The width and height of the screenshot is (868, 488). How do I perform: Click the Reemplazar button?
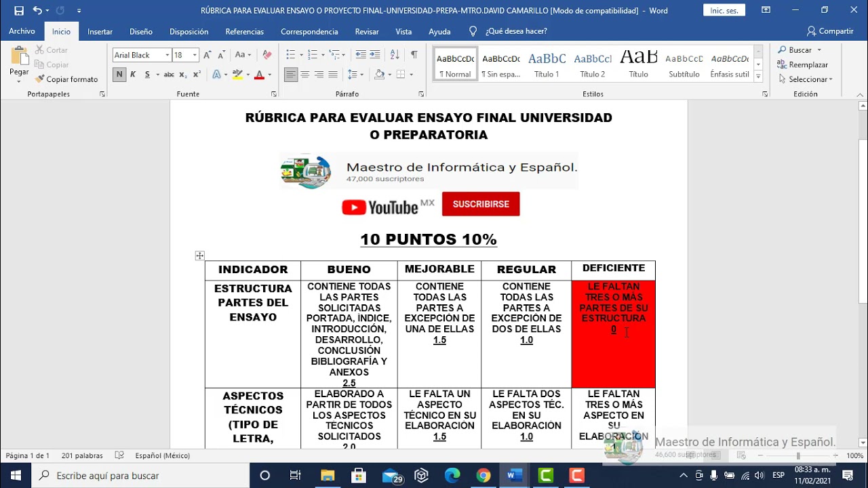tap(803, 64)
